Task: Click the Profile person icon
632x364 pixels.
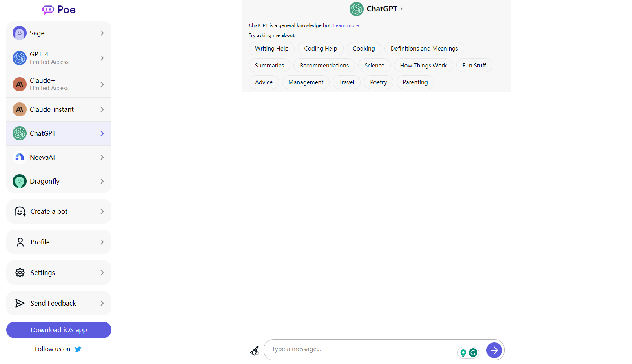Action: pos(20,242)
